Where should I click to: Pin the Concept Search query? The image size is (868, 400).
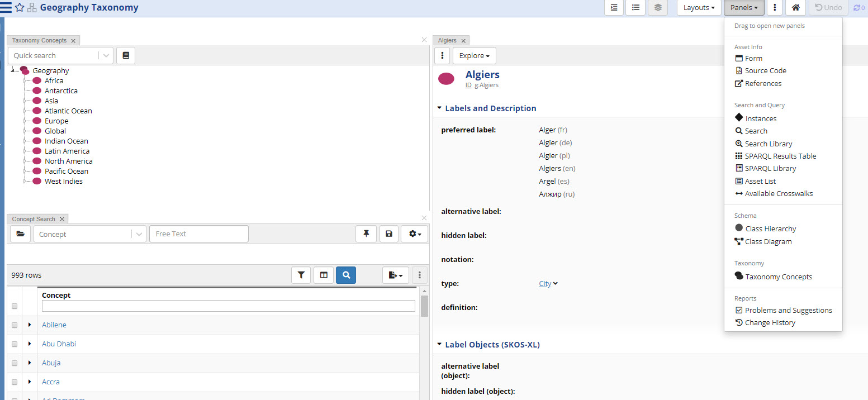click(366, 234)
